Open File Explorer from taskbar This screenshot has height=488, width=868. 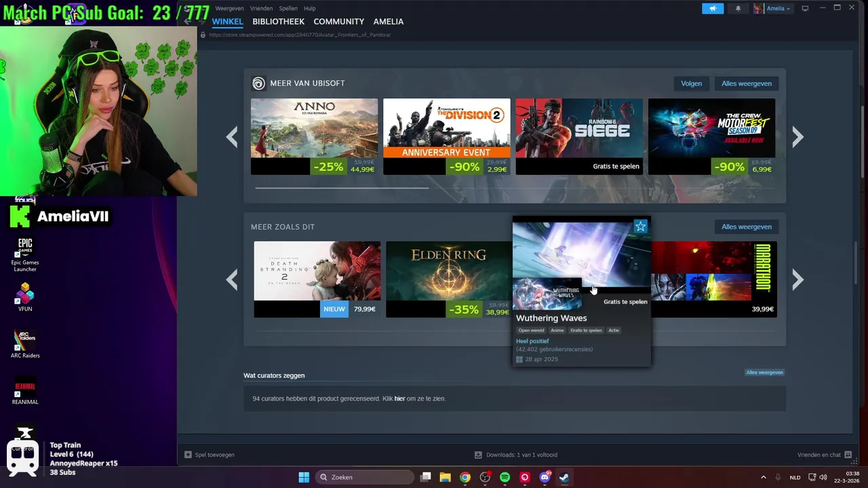point(445,477)
